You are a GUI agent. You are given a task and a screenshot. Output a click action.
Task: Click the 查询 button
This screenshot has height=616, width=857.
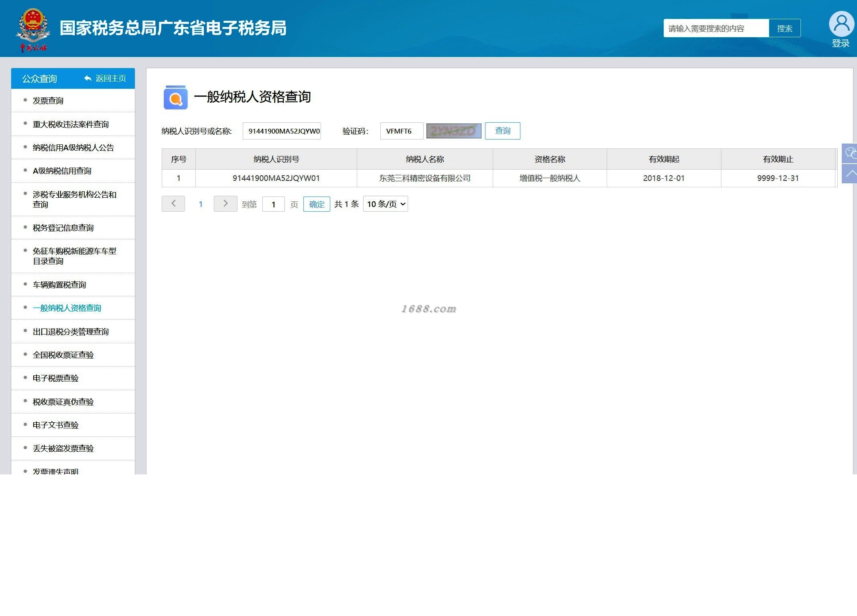[x=502, y=131]
